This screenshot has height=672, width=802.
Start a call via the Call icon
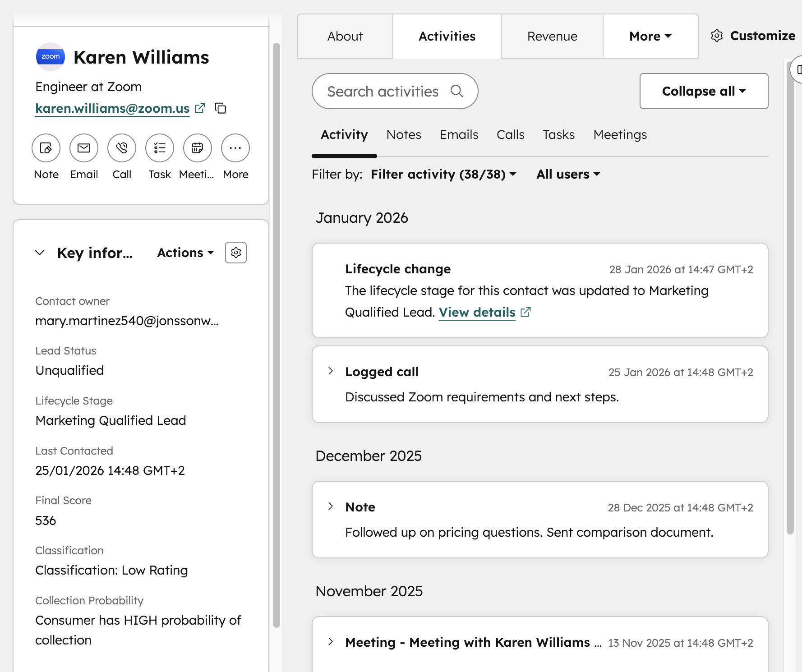121,148
